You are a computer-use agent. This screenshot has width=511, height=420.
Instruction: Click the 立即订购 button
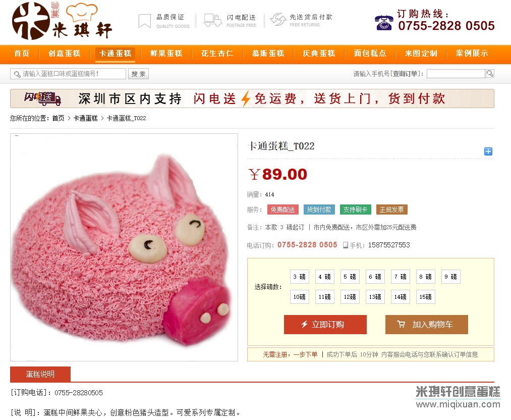pyautogui.click(x=325, y=325)
